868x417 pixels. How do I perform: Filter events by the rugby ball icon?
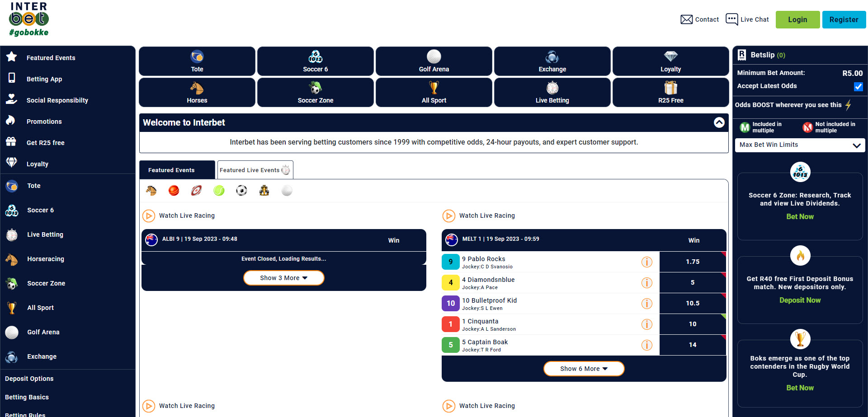click(x=196, y=191)
